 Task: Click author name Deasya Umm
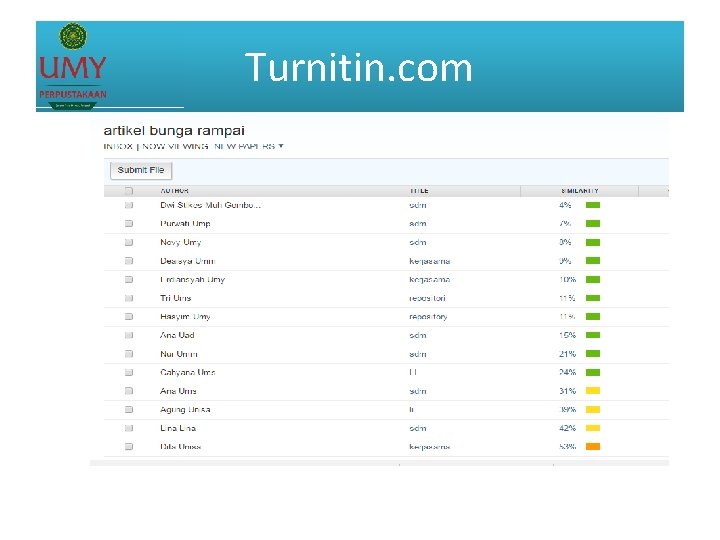click(x=187, y=261)
